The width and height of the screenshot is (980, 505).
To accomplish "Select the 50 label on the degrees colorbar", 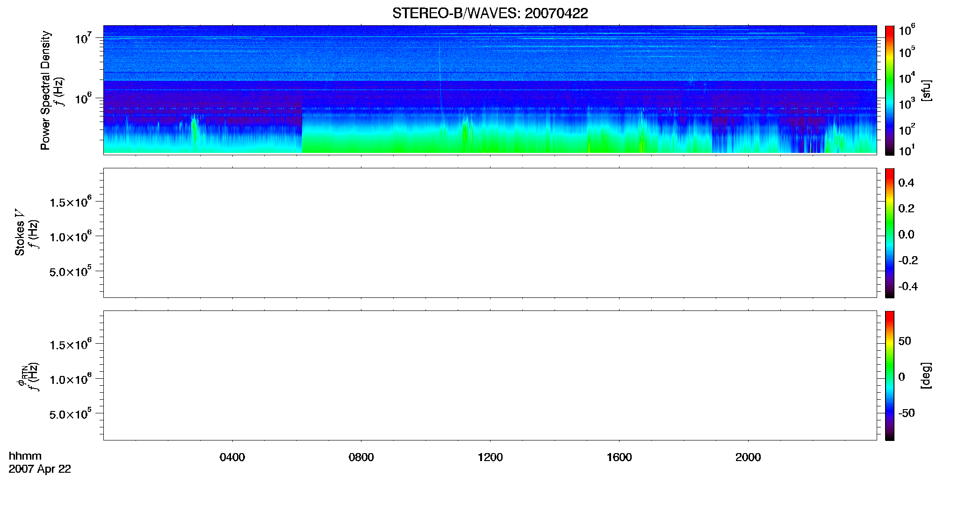I will [905, 341].
